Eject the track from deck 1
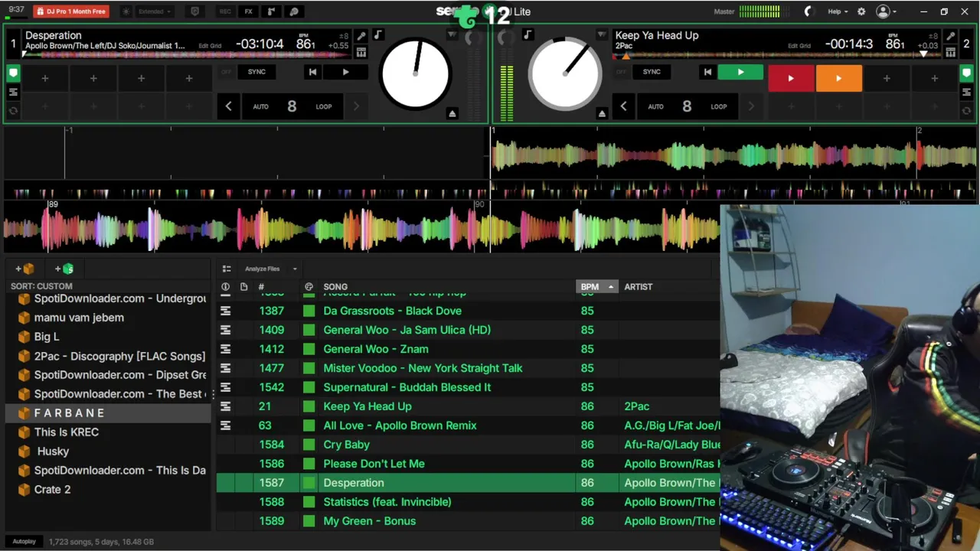980x551 pixels. [452, 113]
